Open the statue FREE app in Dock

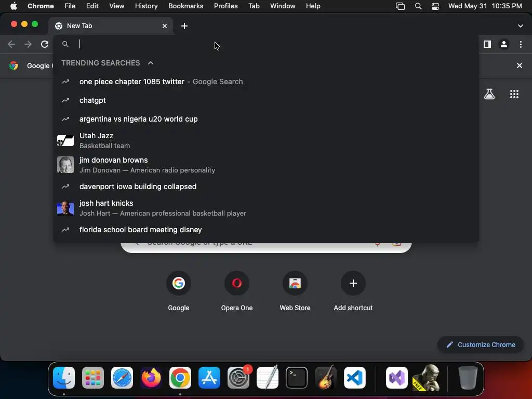[427, 378]
